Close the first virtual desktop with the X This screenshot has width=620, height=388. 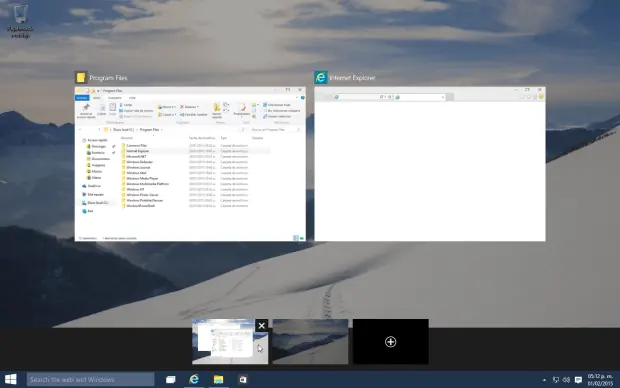262,326
